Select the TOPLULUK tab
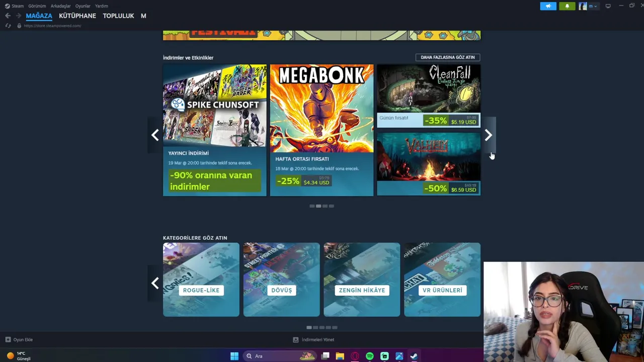Image resolution: width=644 pixels, height=362 pixels. pos(118,16)
